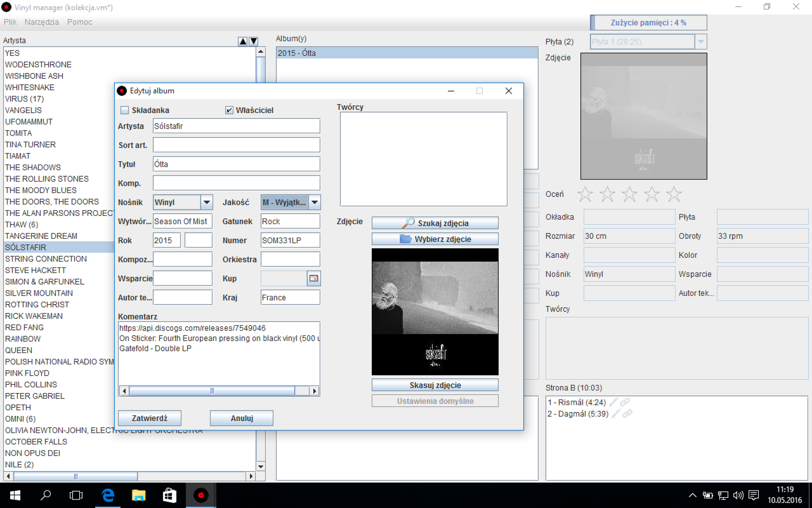Click the Wytwórnia field with Season Of Mist
Screen dimensions: 812x508
[183, 221]
